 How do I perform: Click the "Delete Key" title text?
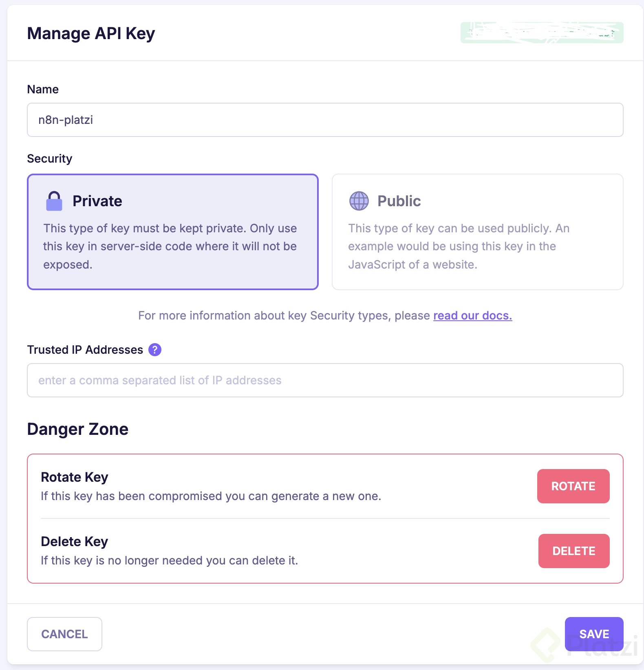click(x=75, y=541)
